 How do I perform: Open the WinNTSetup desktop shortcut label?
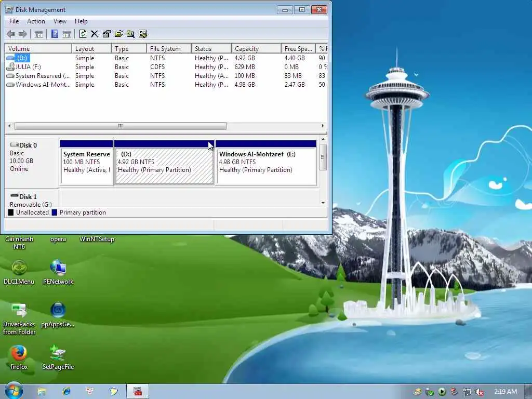point(97,239)
